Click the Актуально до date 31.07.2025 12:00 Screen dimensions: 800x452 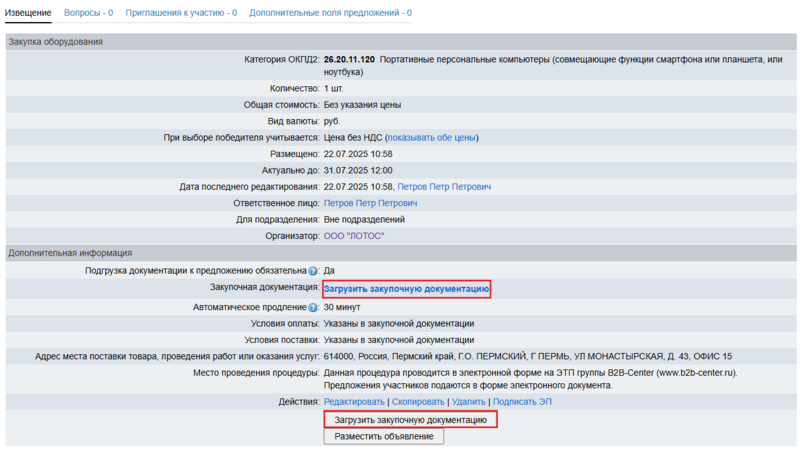click(x=358, y=170)
